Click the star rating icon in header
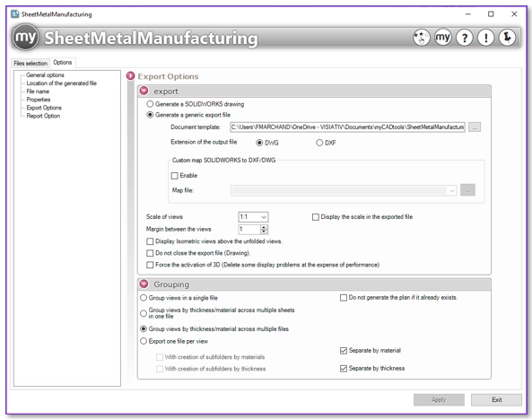The width and height of the screenshot is (532, 419). [421, 38]
